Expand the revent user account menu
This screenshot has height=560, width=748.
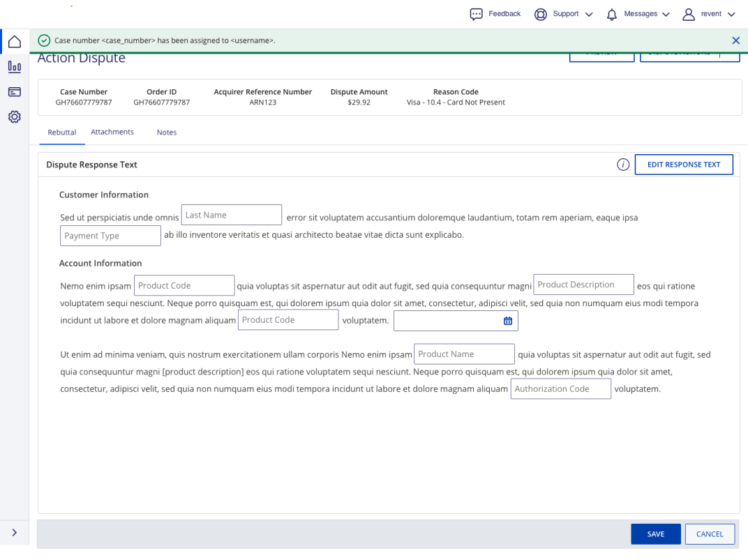pyautogui.click(x=709, y=14)
